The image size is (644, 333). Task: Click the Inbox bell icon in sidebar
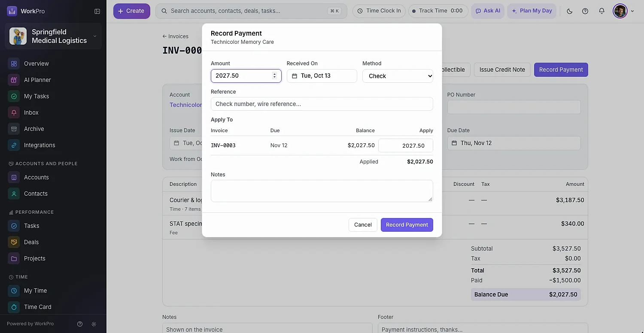(x=14, y=112)
